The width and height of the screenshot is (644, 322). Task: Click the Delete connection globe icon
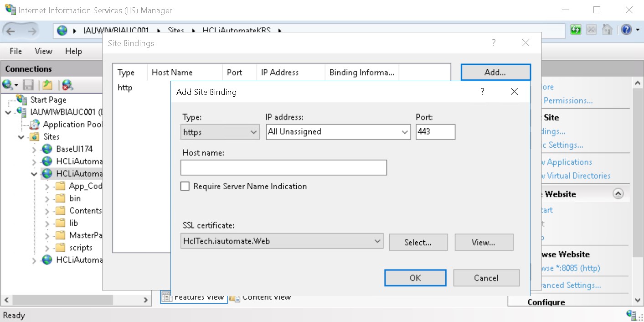click(x=67, y=85)
